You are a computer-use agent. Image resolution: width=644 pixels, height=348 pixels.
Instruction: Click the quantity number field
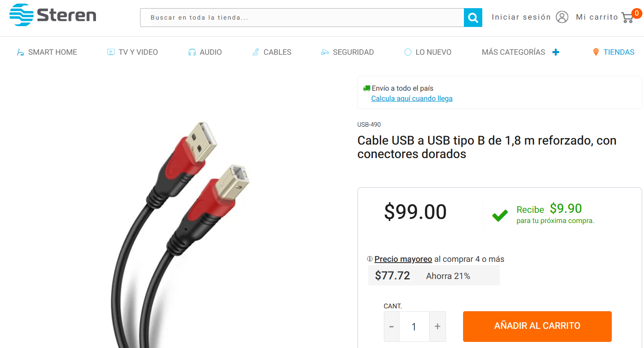click(414, 326)
